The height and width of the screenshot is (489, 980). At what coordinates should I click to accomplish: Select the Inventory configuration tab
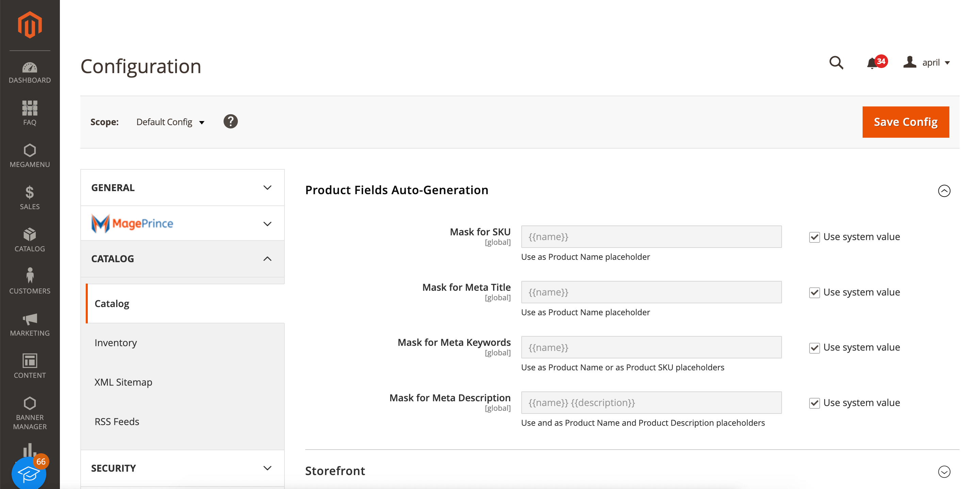(x=116, y=342)
